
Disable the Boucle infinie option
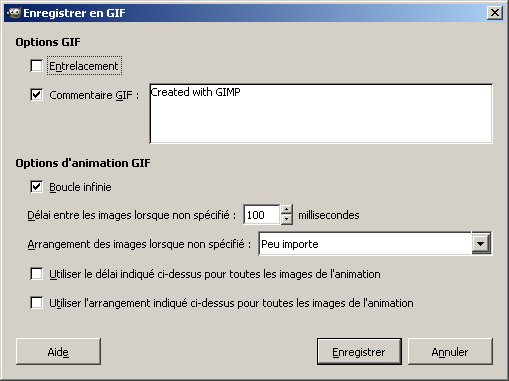point(36,187)
